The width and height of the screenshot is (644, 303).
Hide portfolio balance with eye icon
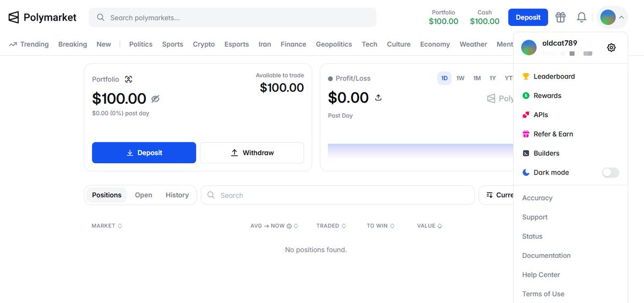[156, 99]
